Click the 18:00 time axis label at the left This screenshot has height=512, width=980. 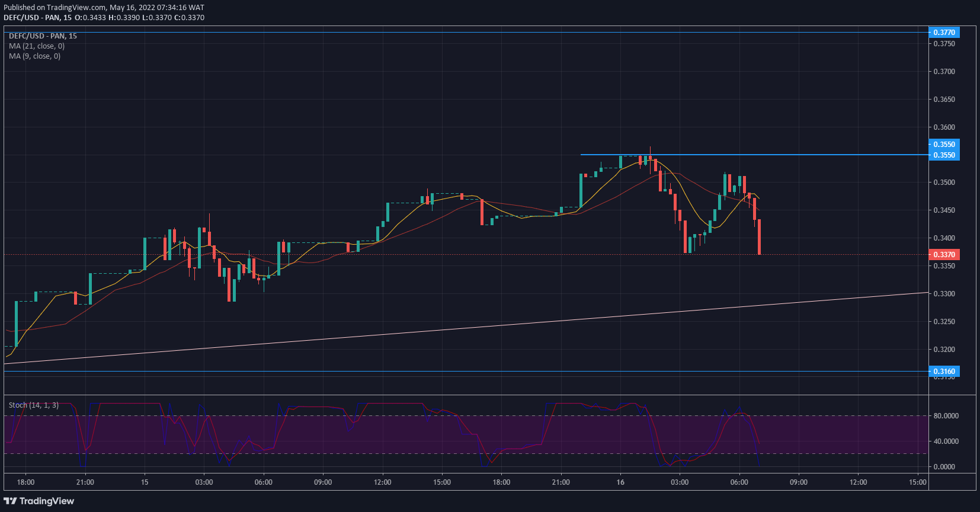click(25, 482)
